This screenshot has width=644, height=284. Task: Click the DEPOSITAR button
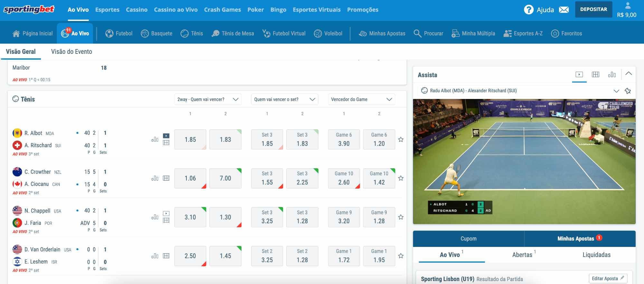pos(594,9)
